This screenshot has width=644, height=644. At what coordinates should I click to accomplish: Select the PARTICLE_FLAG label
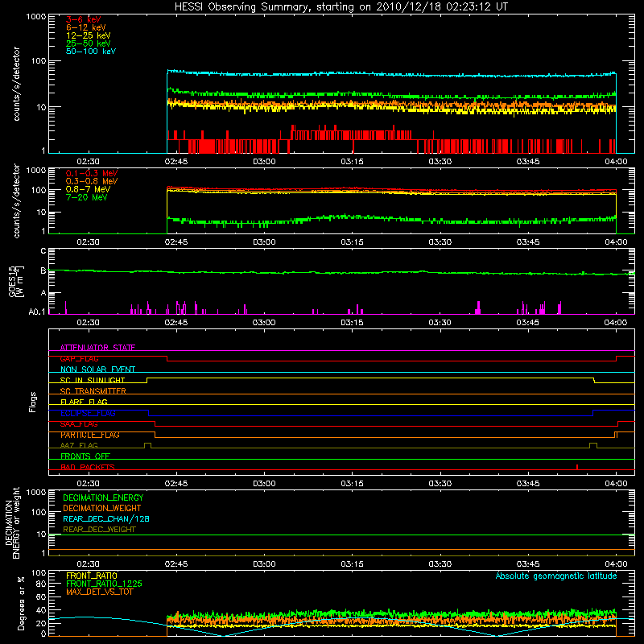point(90,435)
